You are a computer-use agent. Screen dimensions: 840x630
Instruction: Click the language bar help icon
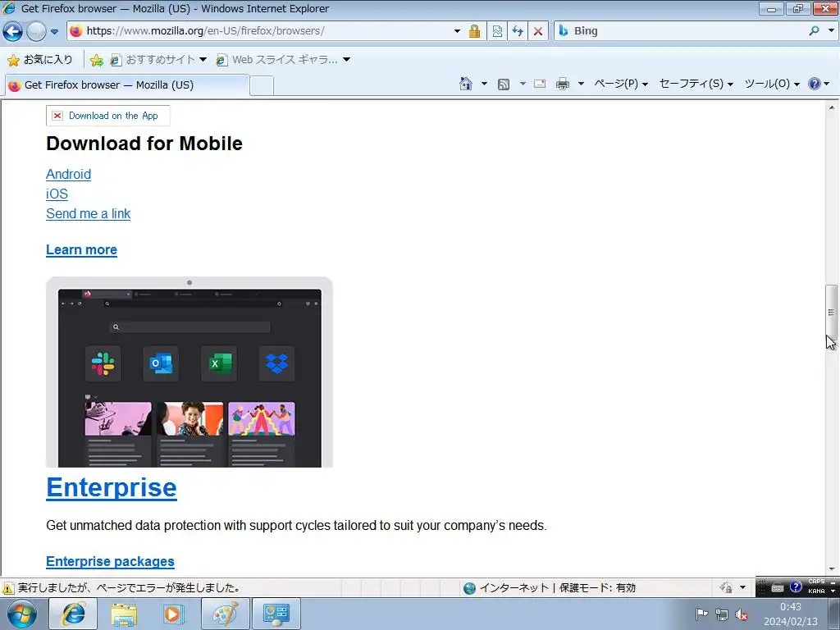click(x=796, y=587)
